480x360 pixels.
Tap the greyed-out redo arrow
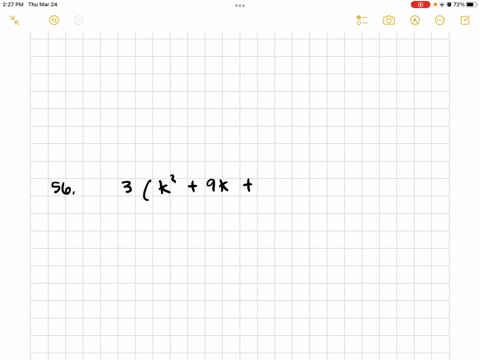pos(79,20)
